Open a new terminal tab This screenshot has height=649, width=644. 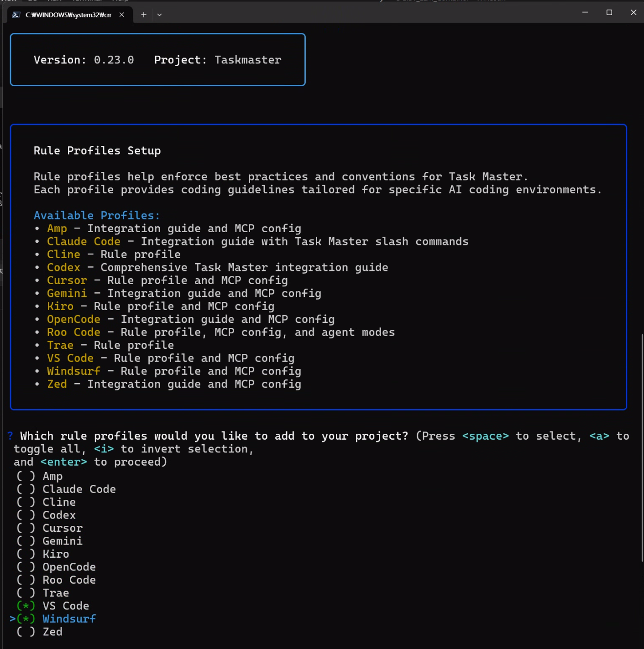tap(144, 15)
